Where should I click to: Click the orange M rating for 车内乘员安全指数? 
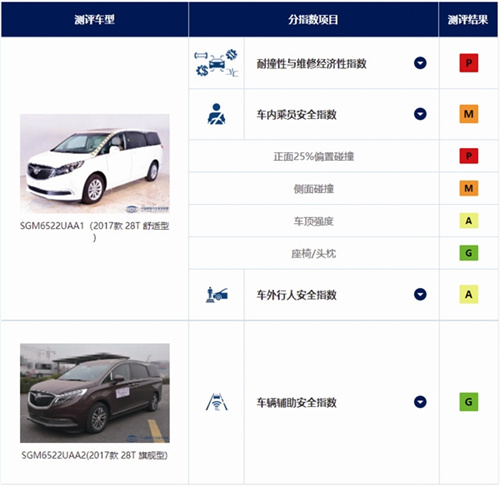[469, 114]
